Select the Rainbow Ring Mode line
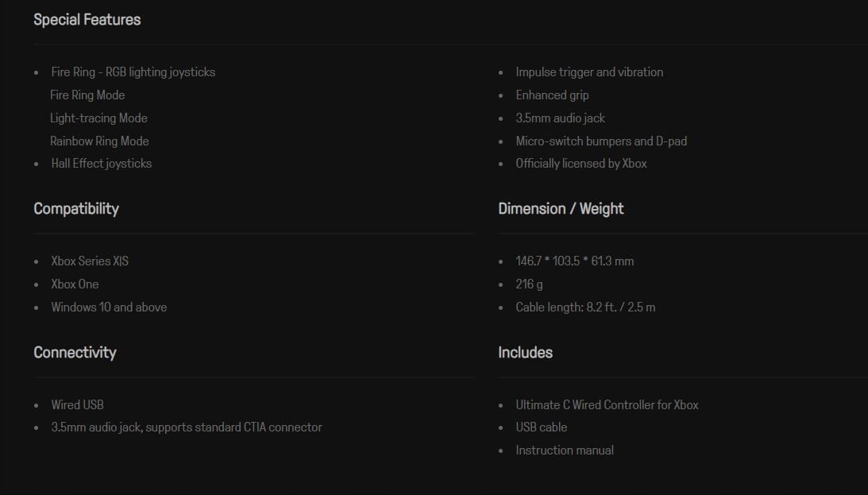Screen dimensions: 868x495 click(x=99, y=141)
